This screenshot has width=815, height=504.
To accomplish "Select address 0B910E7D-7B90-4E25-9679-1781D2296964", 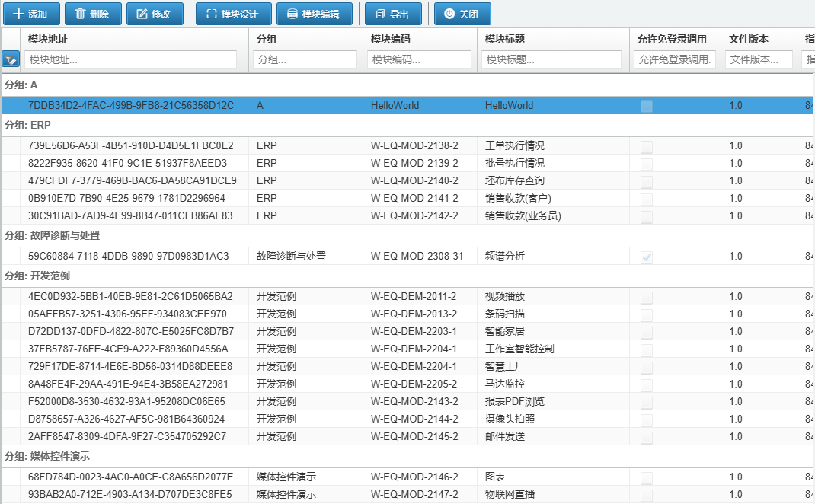I will coord(127,199).
